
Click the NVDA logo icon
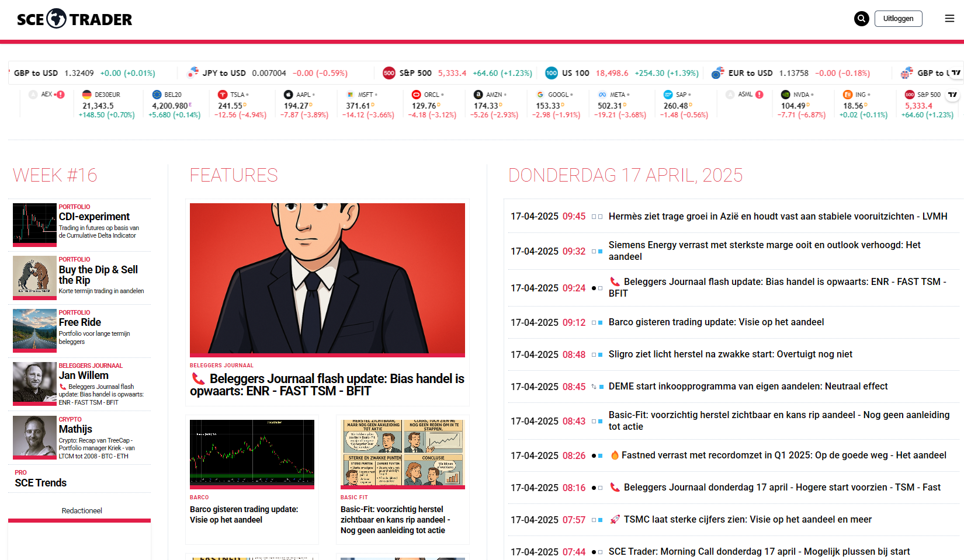click(x=785, y=95)
